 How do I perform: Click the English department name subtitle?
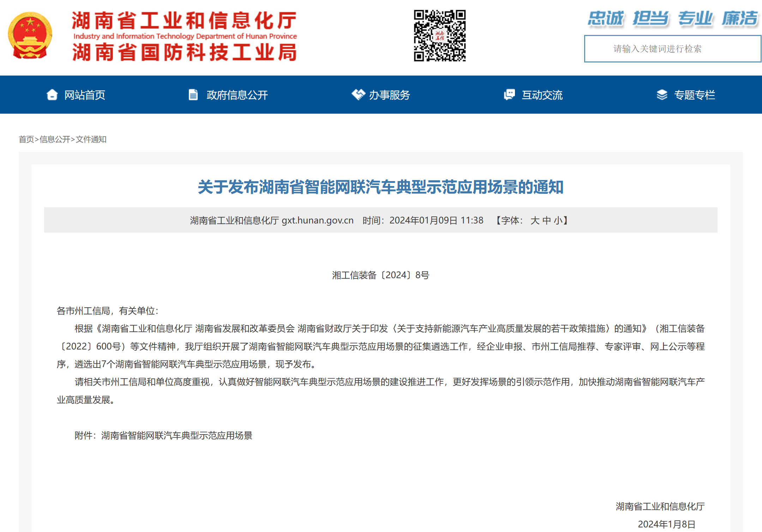click(x=185, y=36)
